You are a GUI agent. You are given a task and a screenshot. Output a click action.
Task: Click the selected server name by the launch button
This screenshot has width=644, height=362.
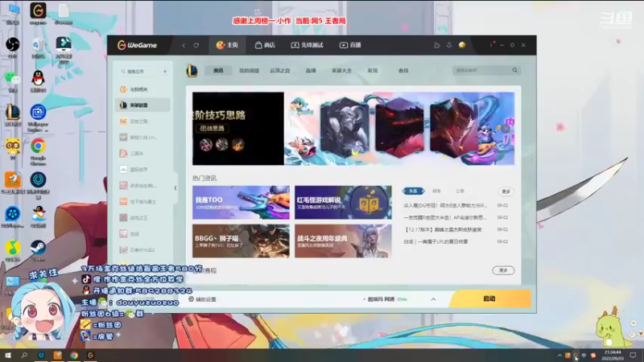(x=381, y=299)
